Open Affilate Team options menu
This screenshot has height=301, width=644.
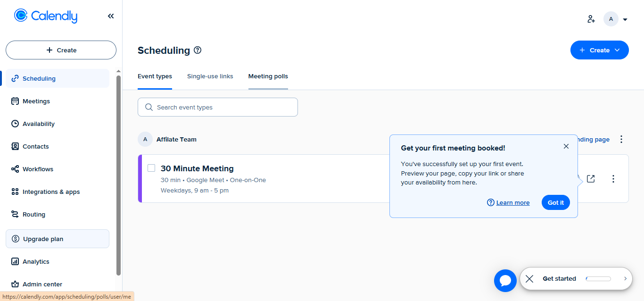pyautogui.click(x=621, y=139)
